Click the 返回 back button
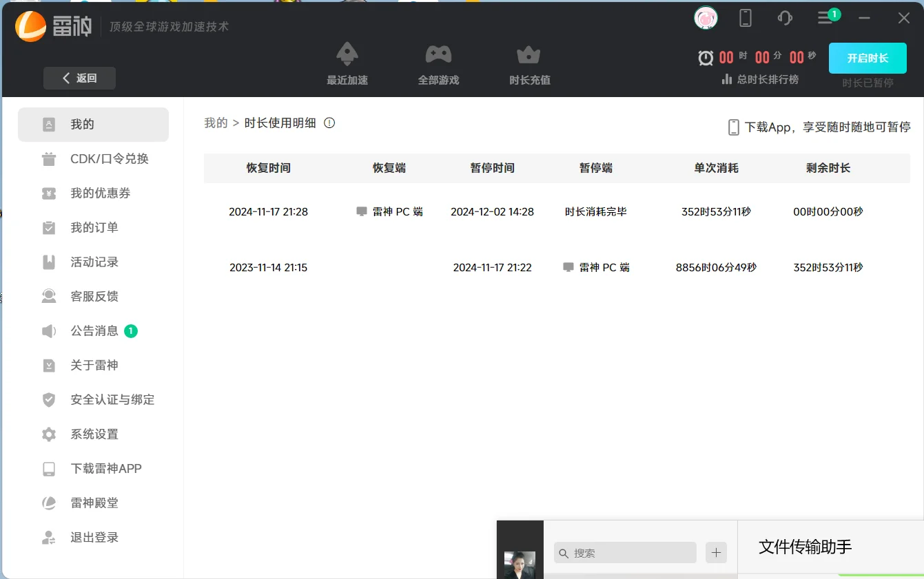Screen dimensions: 924x579 pyautogui.click(x=79, y=78)
